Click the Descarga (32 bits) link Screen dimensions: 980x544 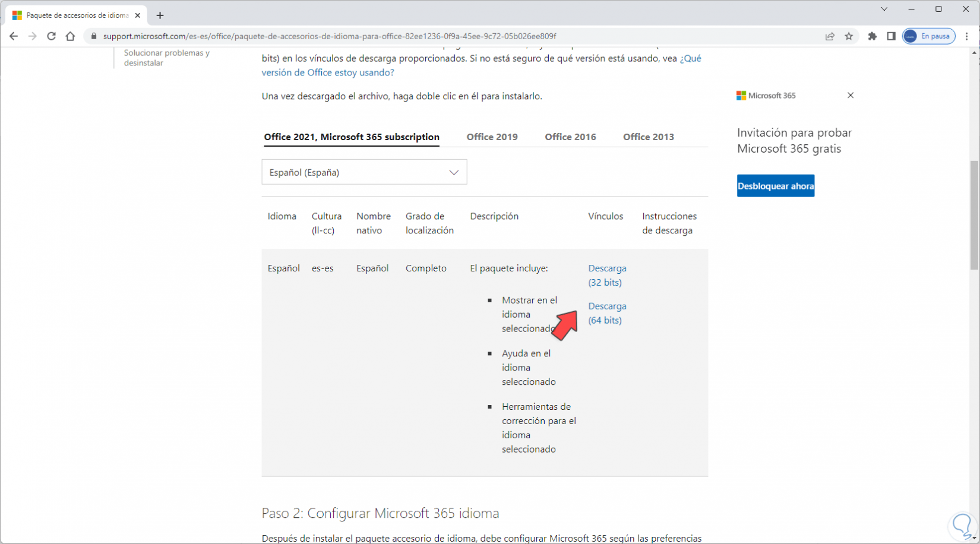pyautogui.click(x=606, y=275)
